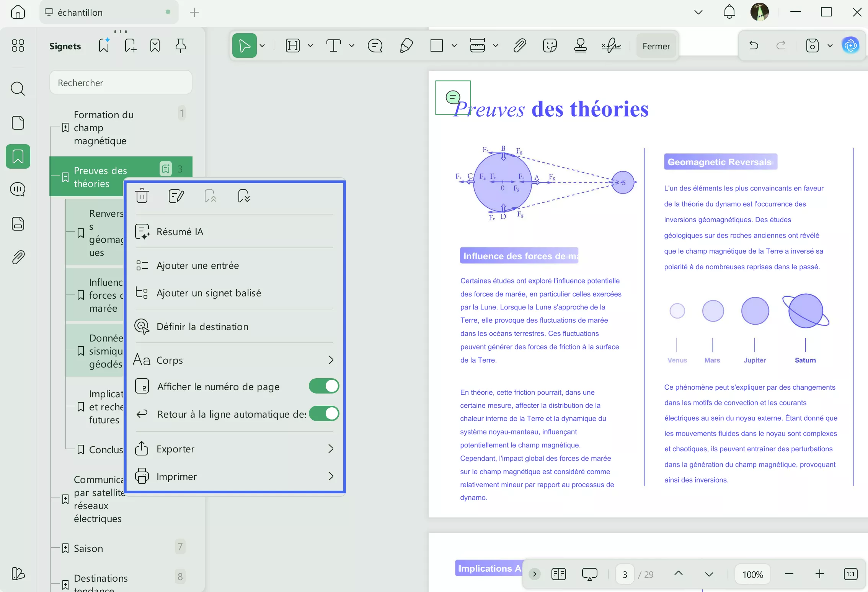Click the 100% zoom level control

(752, 574)
